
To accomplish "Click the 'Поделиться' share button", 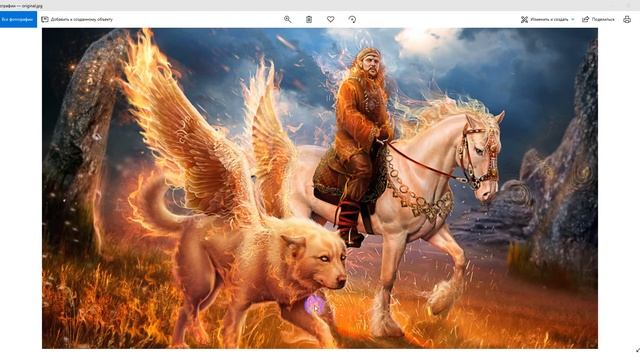I will (598, 19).
